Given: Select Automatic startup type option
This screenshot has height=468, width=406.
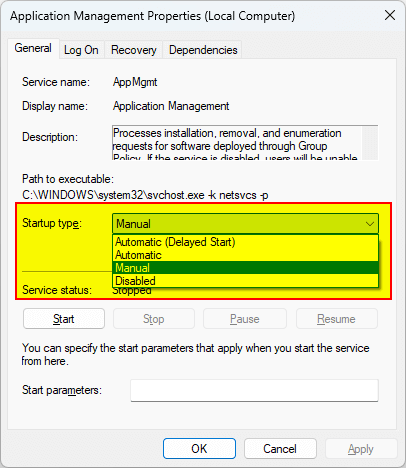Looking at the screenshot, I should [246, 255].
